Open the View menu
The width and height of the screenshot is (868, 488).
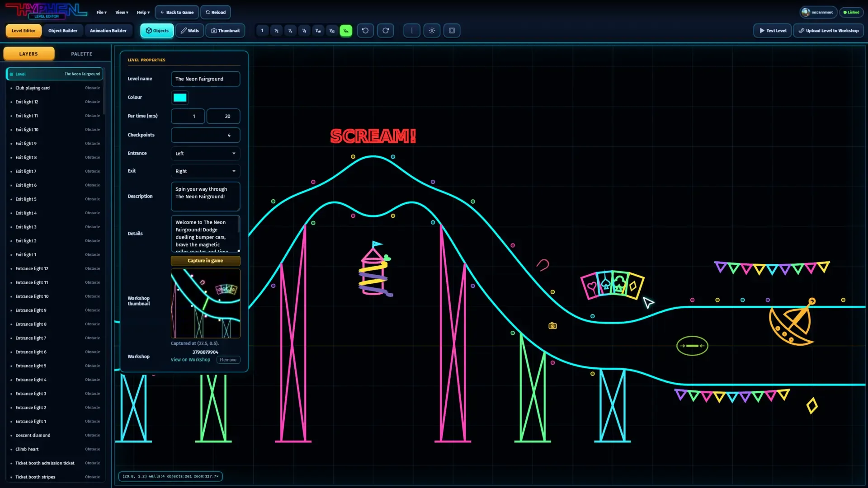click(122, 12)
